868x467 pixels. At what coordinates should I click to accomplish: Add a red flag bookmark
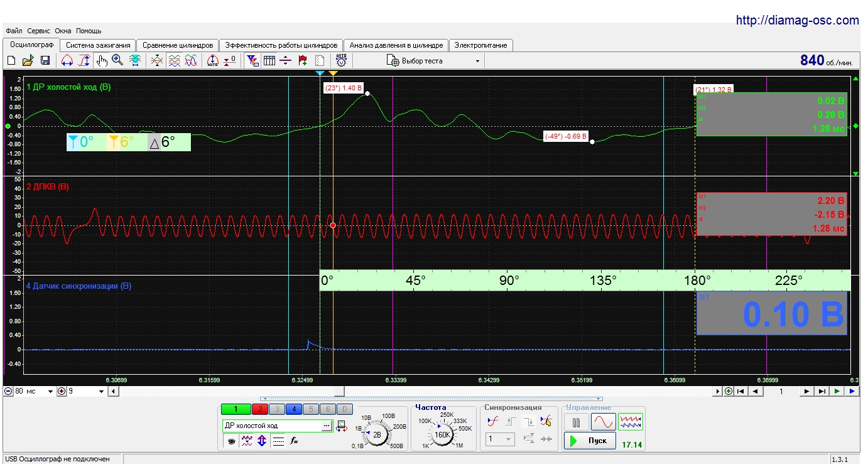click(303, 61)
